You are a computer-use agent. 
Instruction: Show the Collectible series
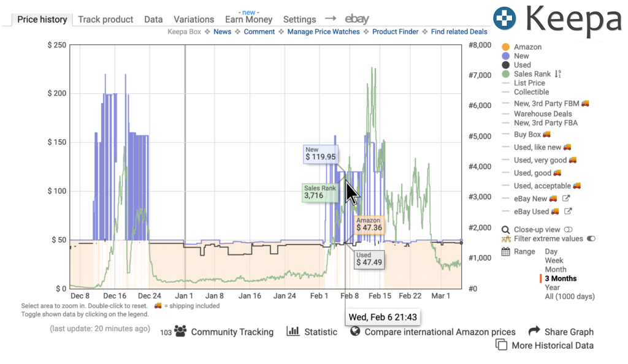click(x=532, y=92)
